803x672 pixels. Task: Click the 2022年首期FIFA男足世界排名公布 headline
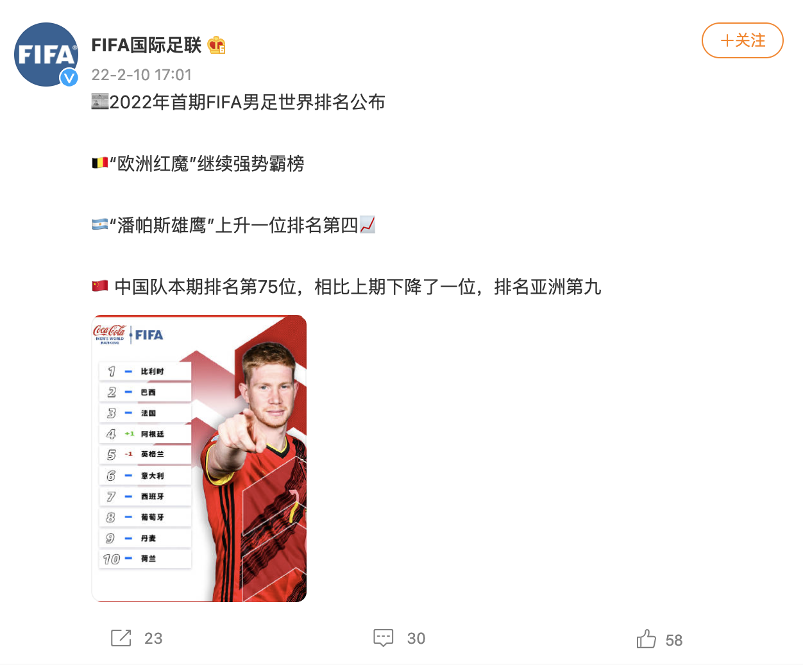click(x=248, y=102)
